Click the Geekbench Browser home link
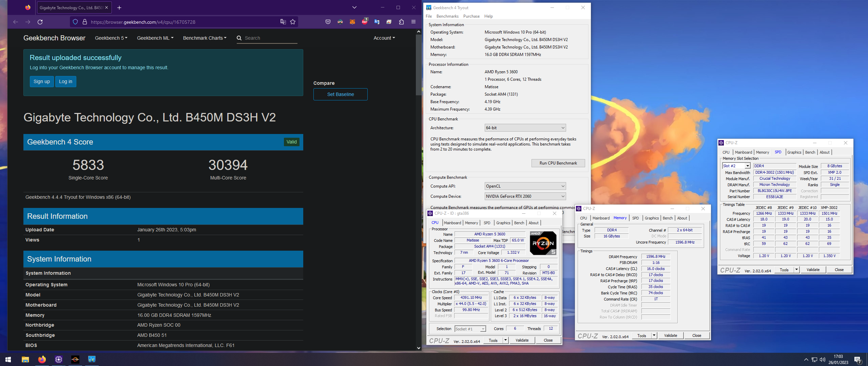The image size is (868, 366). 54,38
